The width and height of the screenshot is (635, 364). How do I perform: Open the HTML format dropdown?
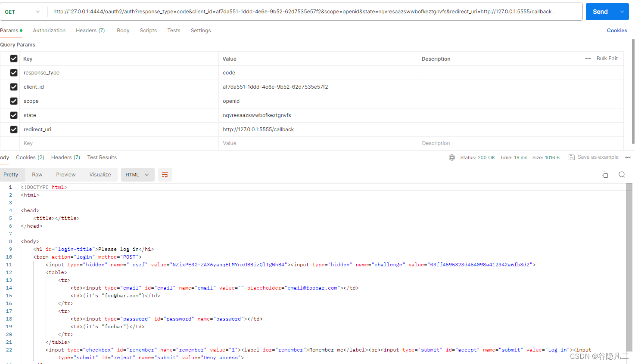click(x=137, y=175)
